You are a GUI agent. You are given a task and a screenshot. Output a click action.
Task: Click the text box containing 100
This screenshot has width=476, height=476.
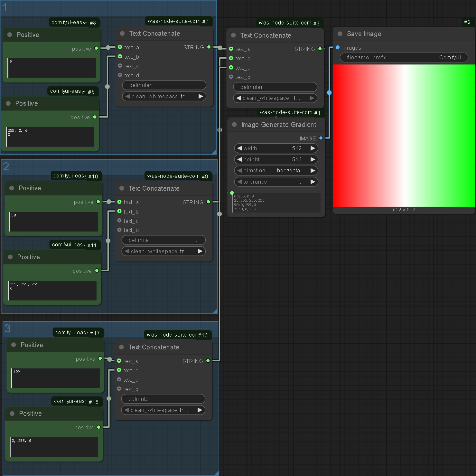(x=56, y=378)
